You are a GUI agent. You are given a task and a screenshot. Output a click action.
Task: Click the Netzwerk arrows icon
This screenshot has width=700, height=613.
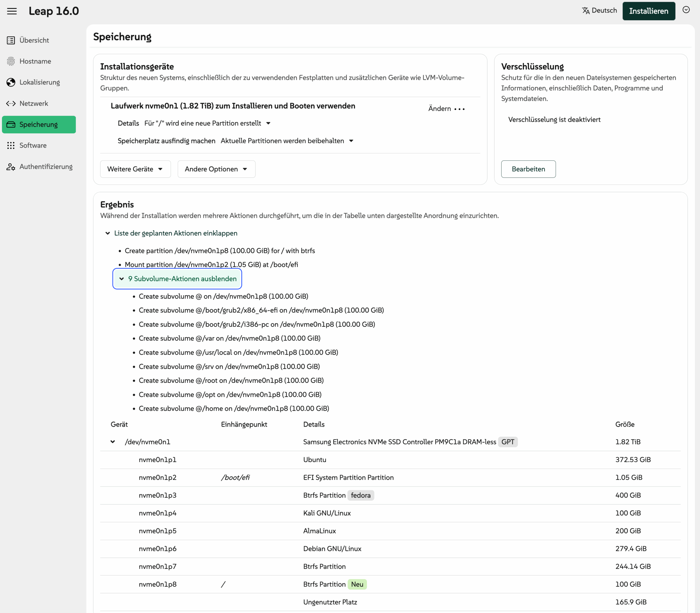tap(11, 103)
